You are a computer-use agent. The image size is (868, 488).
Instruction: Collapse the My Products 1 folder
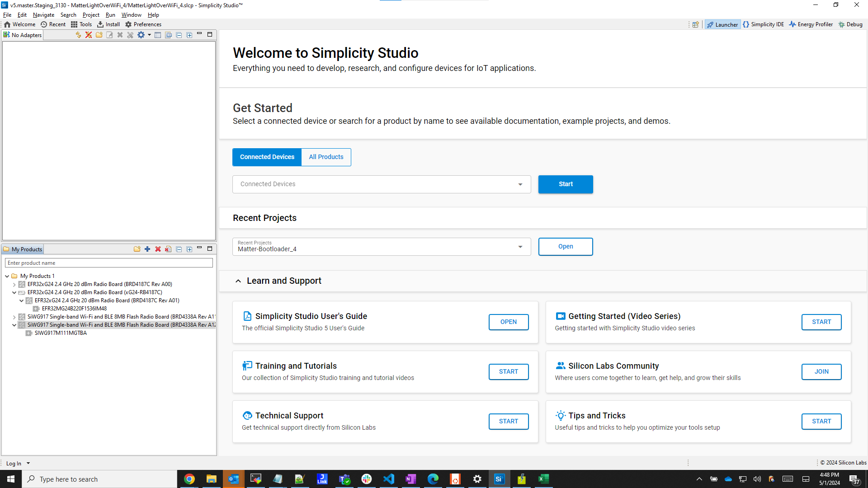[7, 276]
